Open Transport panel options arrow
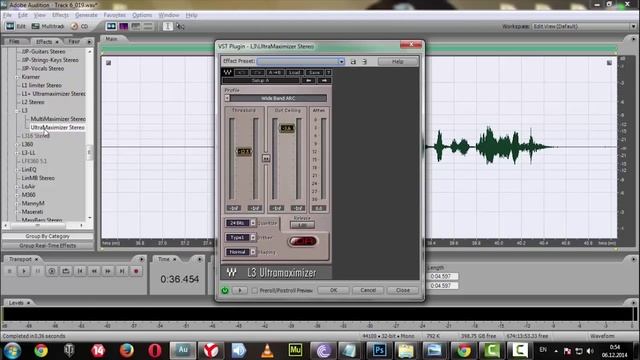The height and width of the screenshot is (360, 640). tap(142, 259)
